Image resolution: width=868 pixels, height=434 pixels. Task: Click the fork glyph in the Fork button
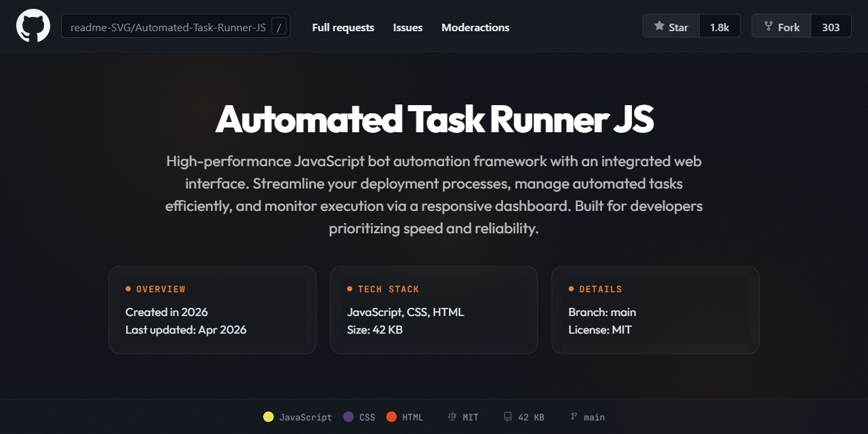click(x=767, y=26)
